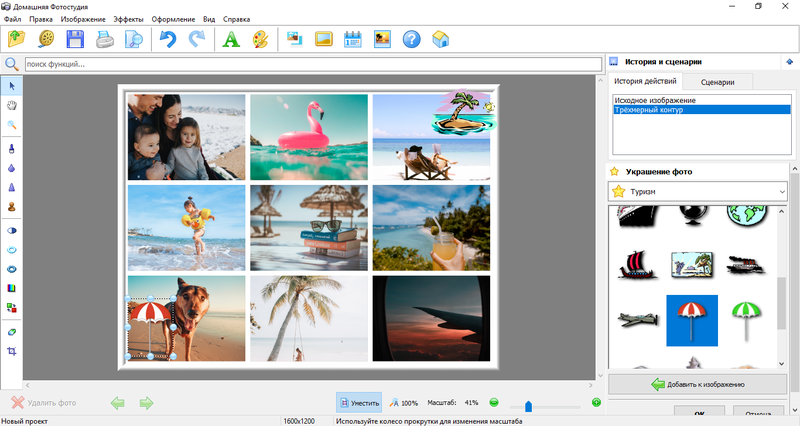This screenshot has height=426, width=800.
Task: Set zoom to 100% button
Action: [x=404, y=403]
